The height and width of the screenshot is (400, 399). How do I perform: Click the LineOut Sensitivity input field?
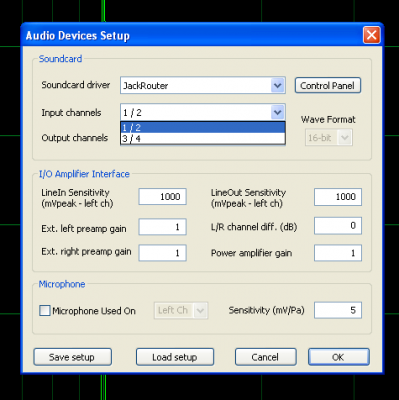pos(338,197)
